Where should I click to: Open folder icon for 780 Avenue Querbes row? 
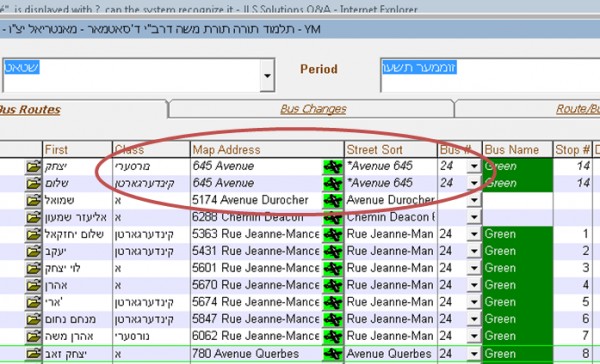tap(33, 354)
